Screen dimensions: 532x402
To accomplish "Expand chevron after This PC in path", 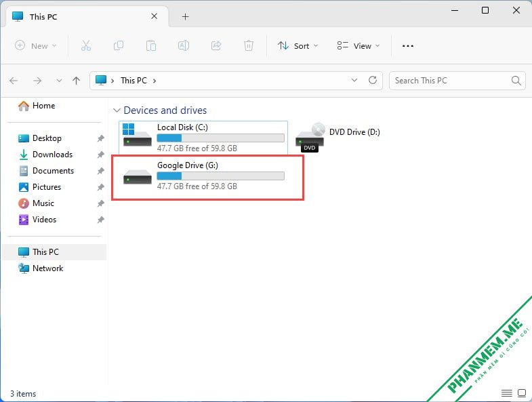I will pos(155,81).
